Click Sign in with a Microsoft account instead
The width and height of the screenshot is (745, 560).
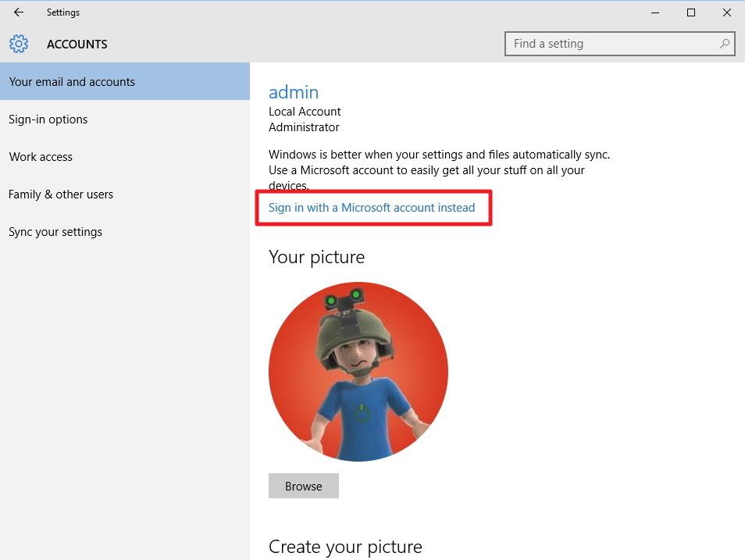point(372,208)
